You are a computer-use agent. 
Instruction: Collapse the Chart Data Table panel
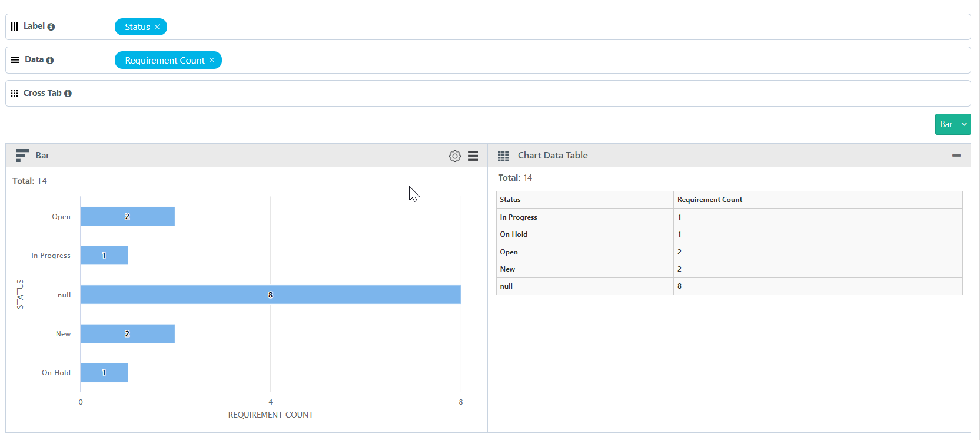[x=956, y=156]
